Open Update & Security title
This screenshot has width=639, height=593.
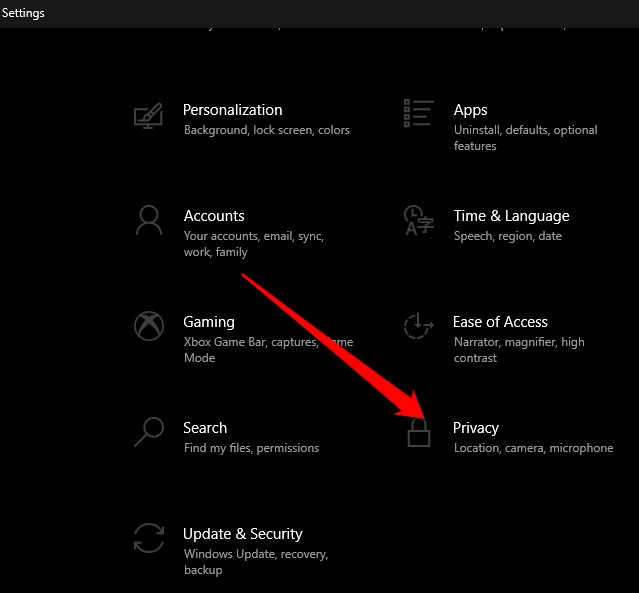click(243, 534)
